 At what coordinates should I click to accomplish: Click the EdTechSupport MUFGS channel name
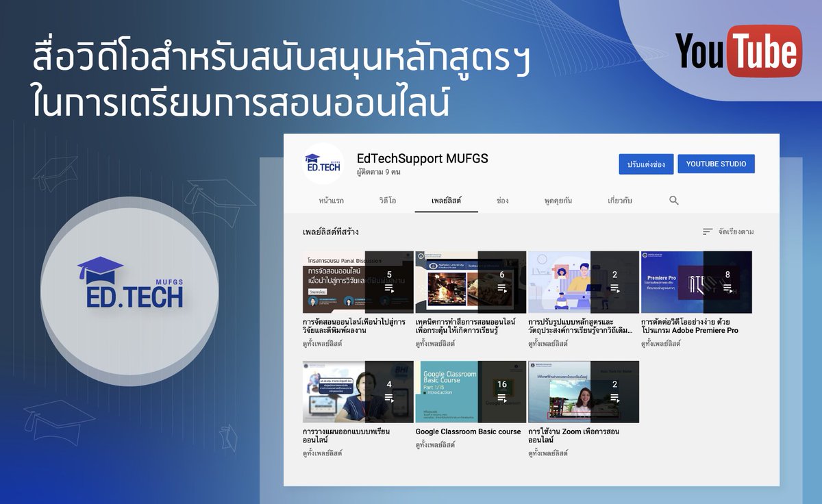click(x=423, y=159)
